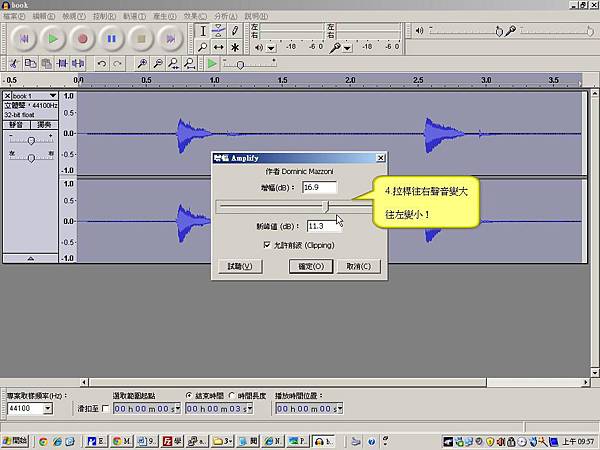Click the Chrome quick launch icon
This screenshot has height=450, width=600.
[43, 442]
